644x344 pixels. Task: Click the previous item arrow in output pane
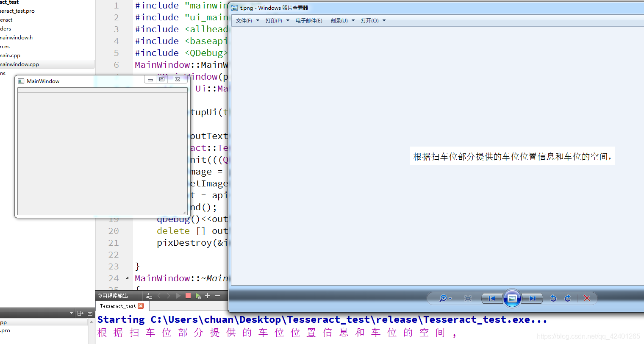click(x=159, y=296)
